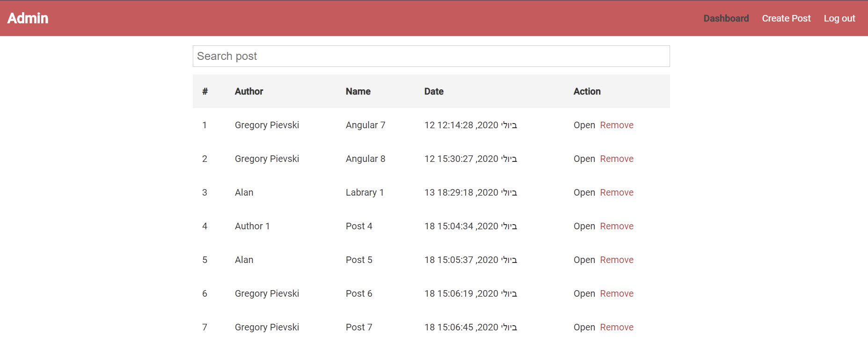Open the Post 6 entry
Image resolution: width=868 pixels, height=343 pixels.
tap(584, 293)
